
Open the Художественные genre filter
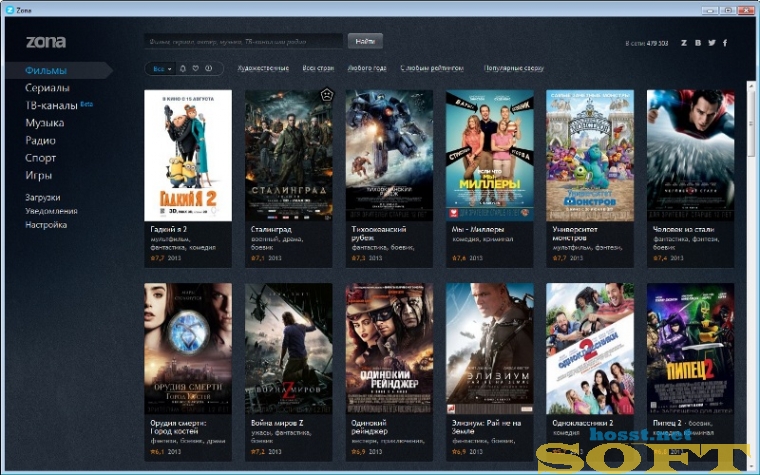(x=263, y=68)
